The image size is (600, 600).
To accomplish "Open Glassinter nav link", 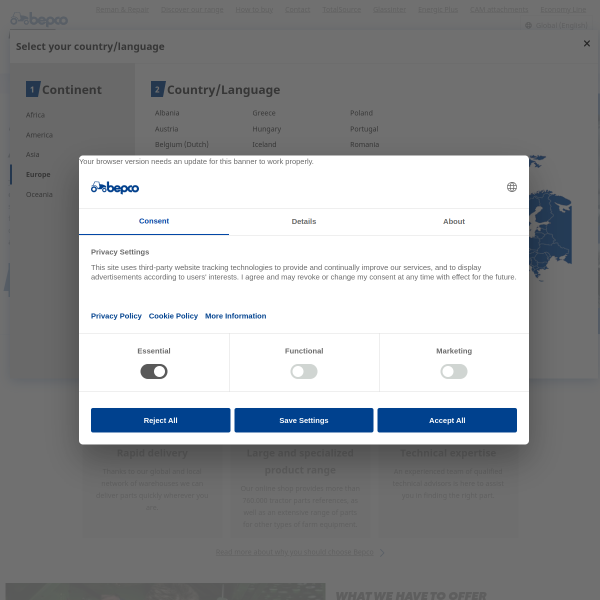I will click(x=389, y=9).
